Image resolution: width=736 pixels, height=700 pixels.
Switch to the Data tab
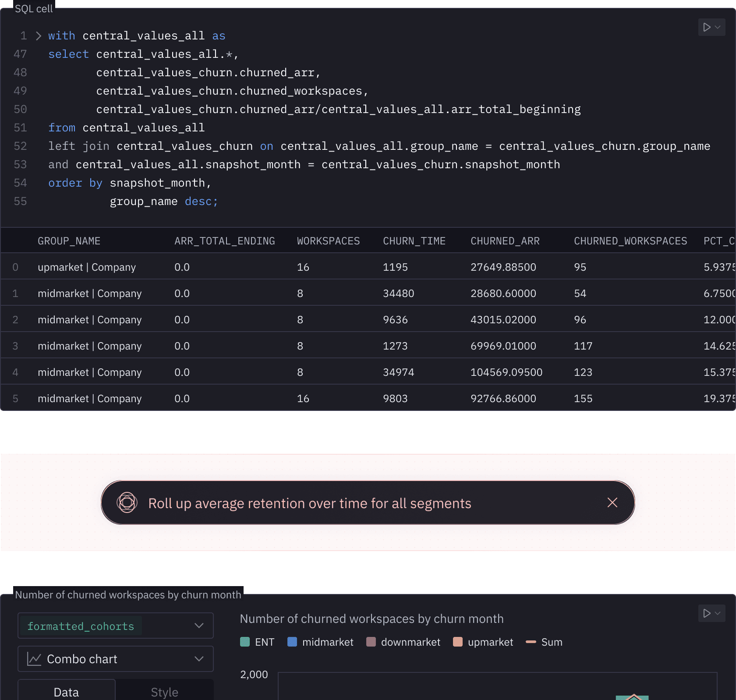(66, 692)
